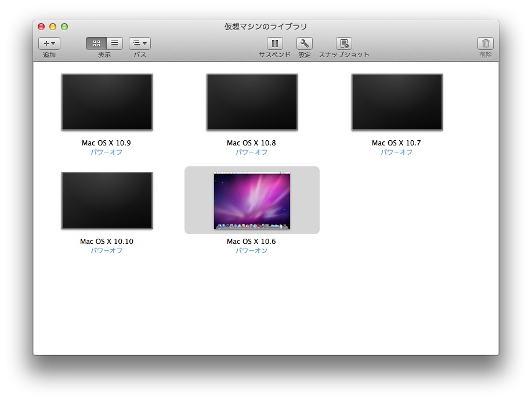Select the running Mac OS X 10.6 thumbnail
This screenshot has width=532, height=401.
click(252, 200)
